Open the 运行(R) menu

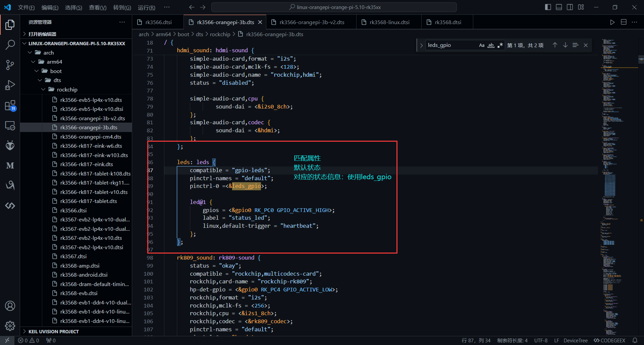click(x=147, y=7)
